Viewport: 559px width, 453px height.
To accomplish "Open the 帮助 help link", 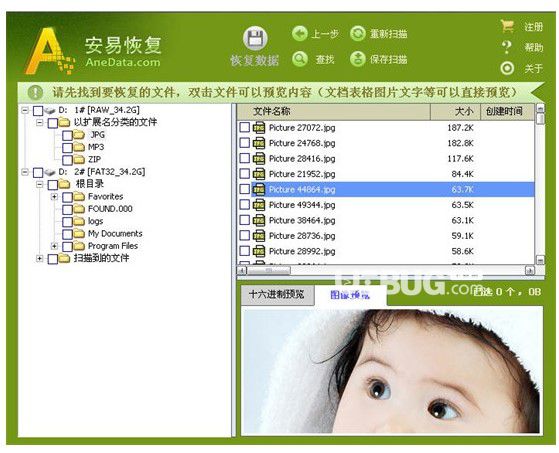I will click(x=534, y=47).
